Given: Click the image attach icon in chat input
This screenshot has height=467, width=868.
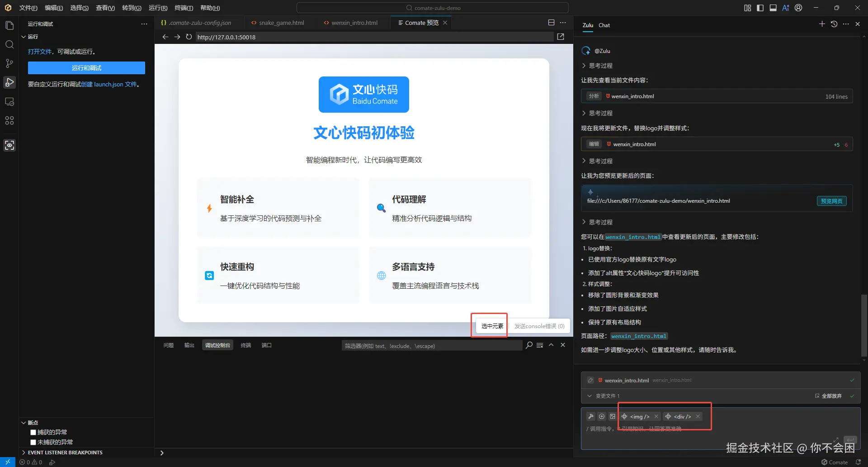Looking at the screenshot, I should pos(613,416).
